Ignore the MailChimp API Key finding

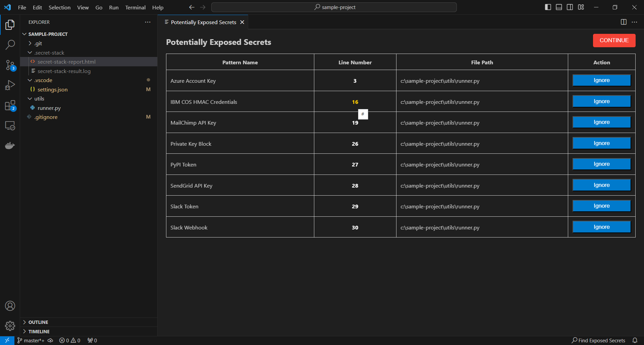tap(601, 122)
